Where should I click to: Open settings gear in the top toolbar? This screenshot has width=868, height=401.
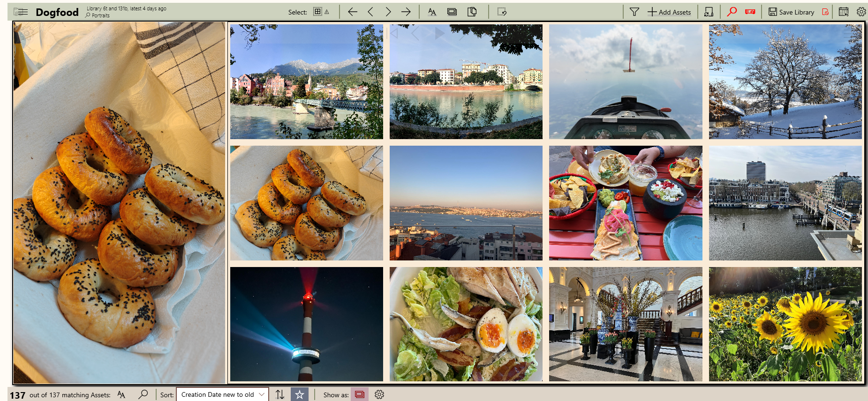point(861,12)
